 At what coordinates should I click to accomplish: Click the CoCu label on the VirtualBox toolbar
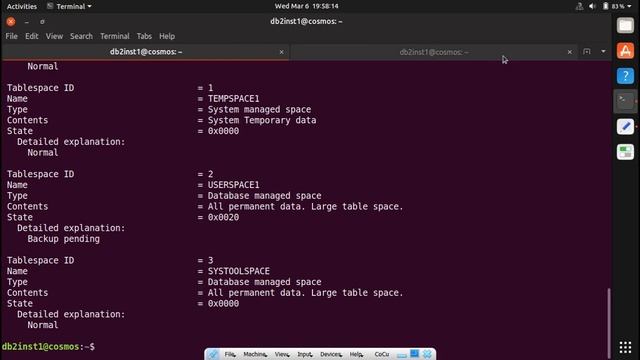pyautogui.click(x=382, y=354)
